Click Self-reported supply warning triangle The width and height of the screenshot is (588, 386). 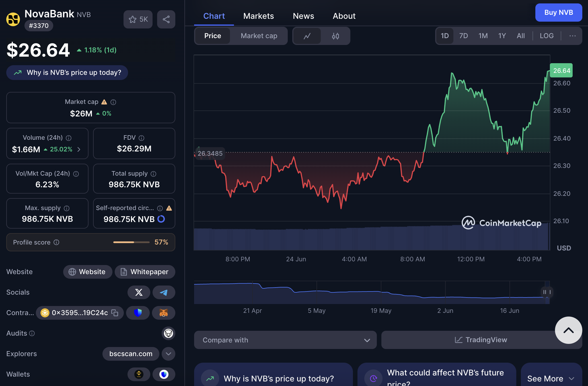click(169, 208)
